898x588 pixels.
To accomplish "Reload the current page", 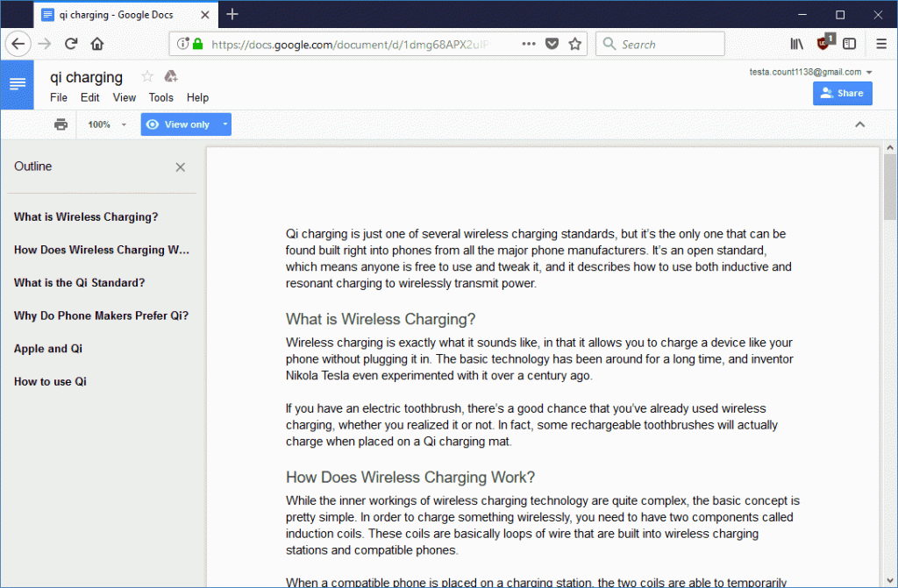I will [x=71, y=44].
